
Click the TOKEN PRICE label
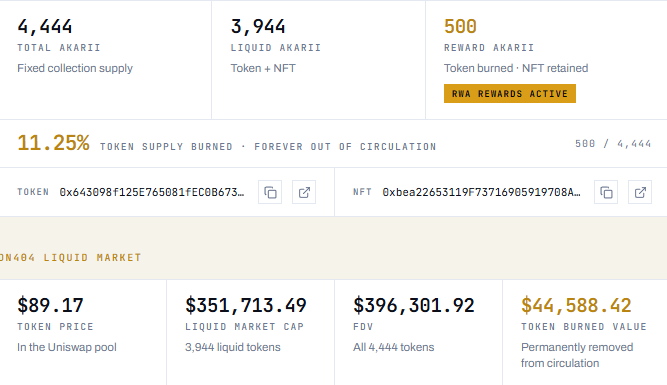55,327
